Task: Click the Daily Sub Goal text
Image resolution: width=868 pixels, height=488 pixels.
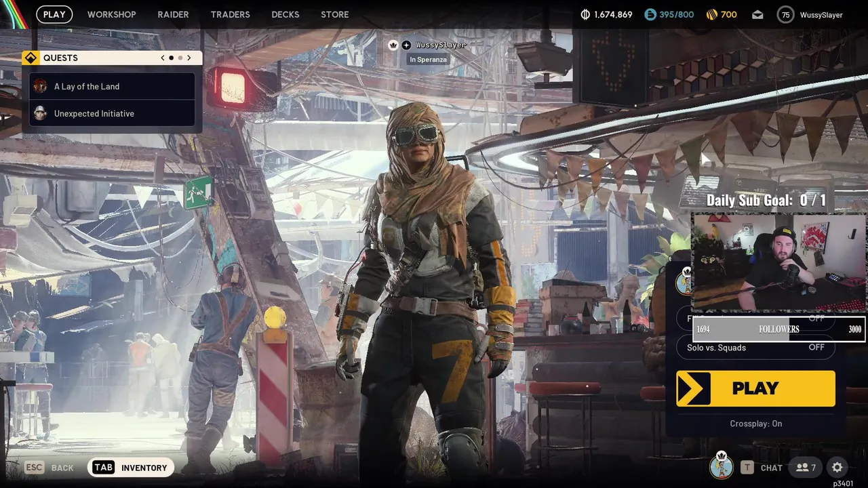Action: (766, 200)
